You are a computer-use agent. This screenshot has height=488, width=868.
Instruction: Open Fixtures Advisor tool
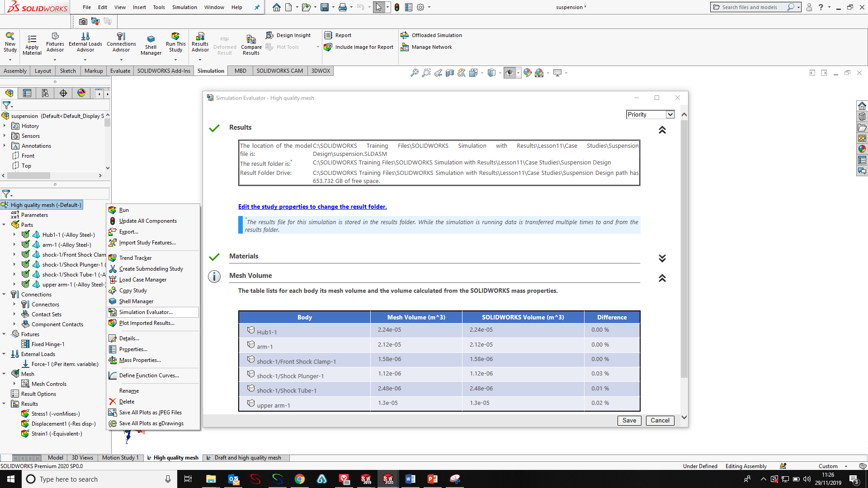pyautogui.click(x=55, y=43)
